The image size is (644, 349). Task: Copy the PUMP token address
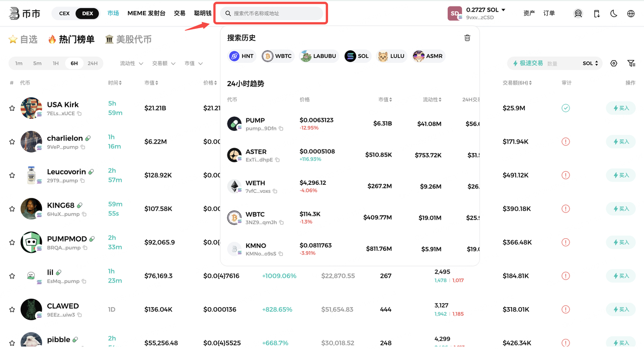pos(281,128)
